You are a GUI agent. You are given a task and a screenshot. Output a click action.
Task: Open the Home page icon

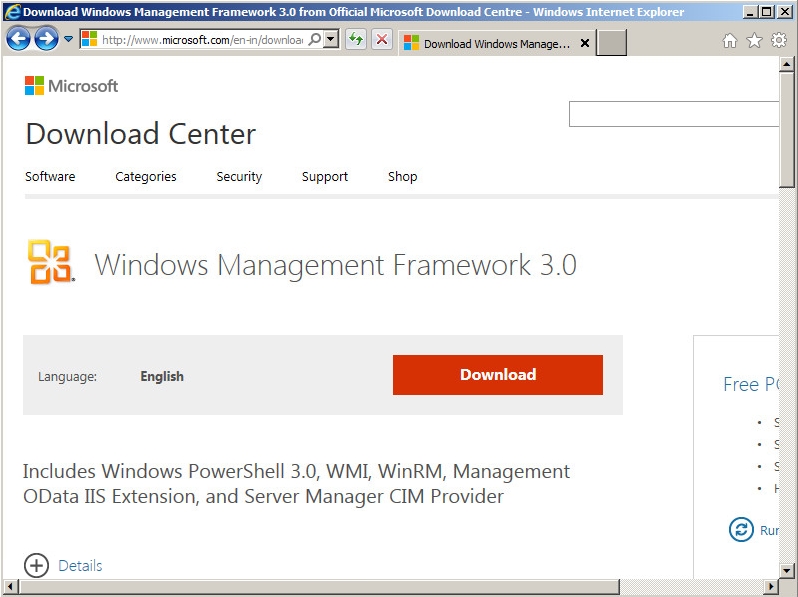point(730,41)
